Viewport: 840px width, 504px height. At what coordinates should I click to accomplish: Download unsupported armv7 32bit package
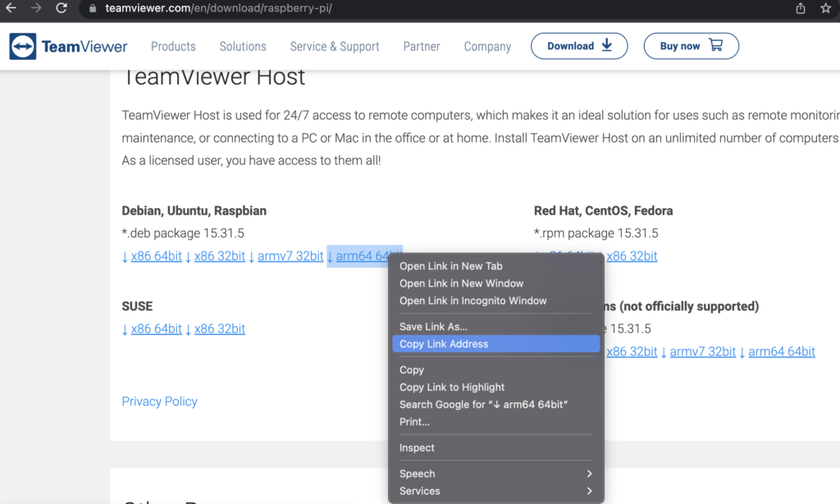pos(702,352)
